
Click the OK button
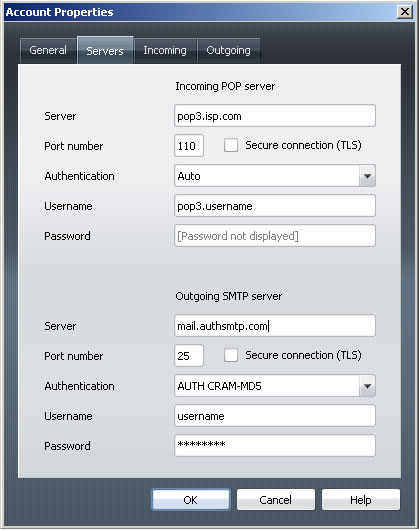[x=191, y=500]
